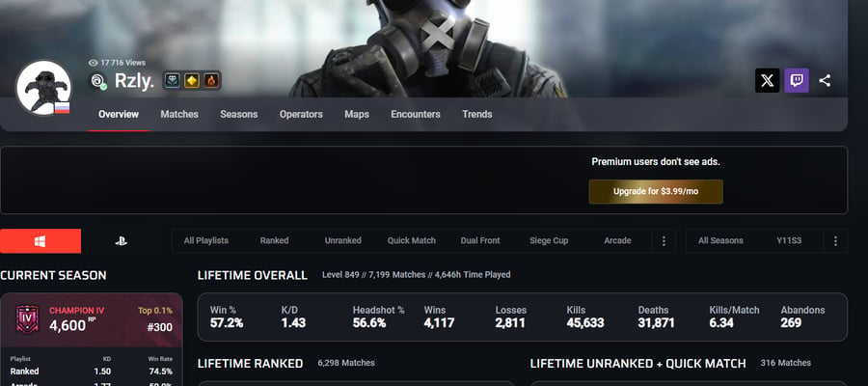868x386 pixels.
Task: Select the Siege Cup playlist filter
Action: 549,241
